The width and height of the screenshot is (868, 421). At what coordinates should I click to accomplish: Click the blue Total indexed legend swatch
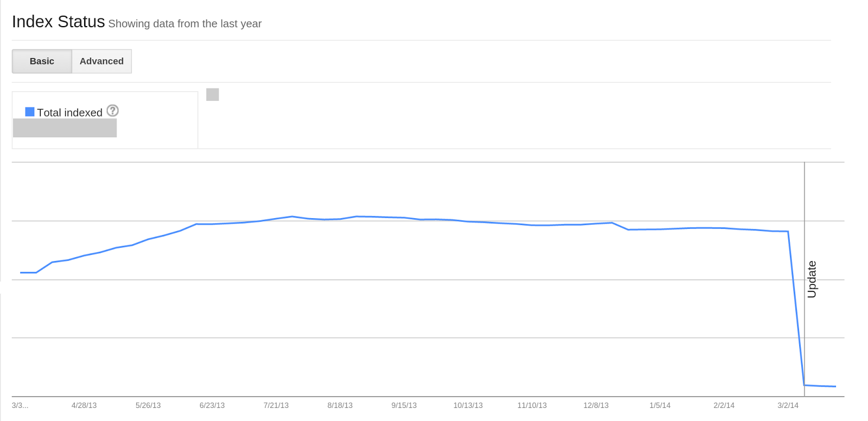click(30, 112)
